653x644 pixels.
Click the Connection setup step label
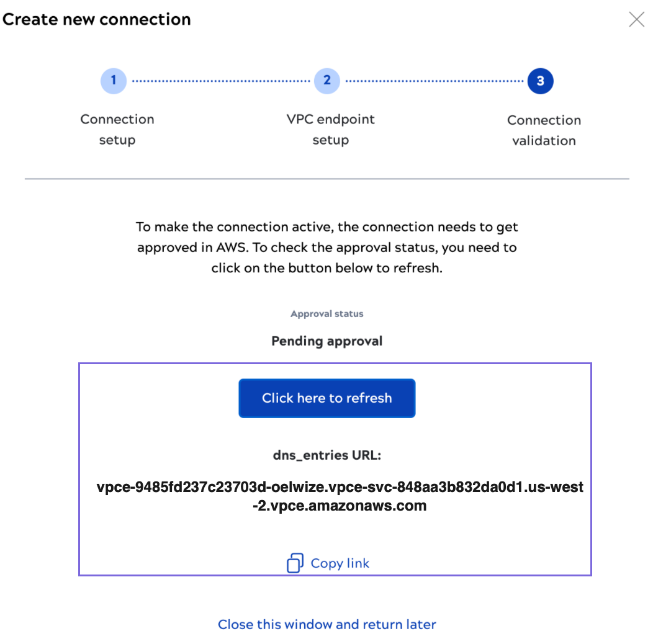[x=117, y=130]
